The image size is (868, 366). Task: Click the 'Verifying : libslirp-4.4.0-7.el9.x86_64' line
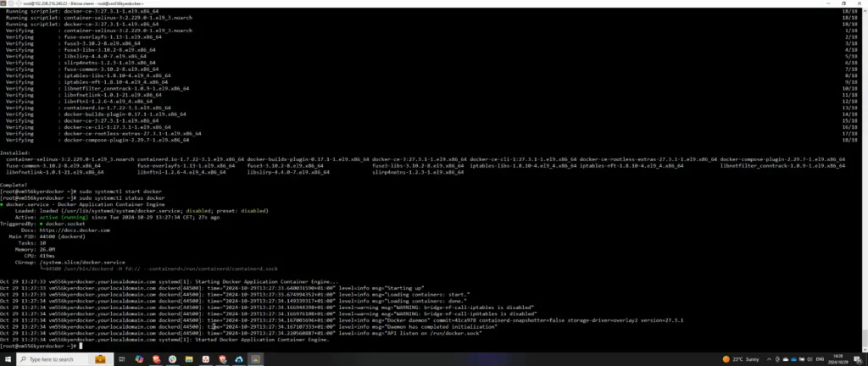coord(75,57)
